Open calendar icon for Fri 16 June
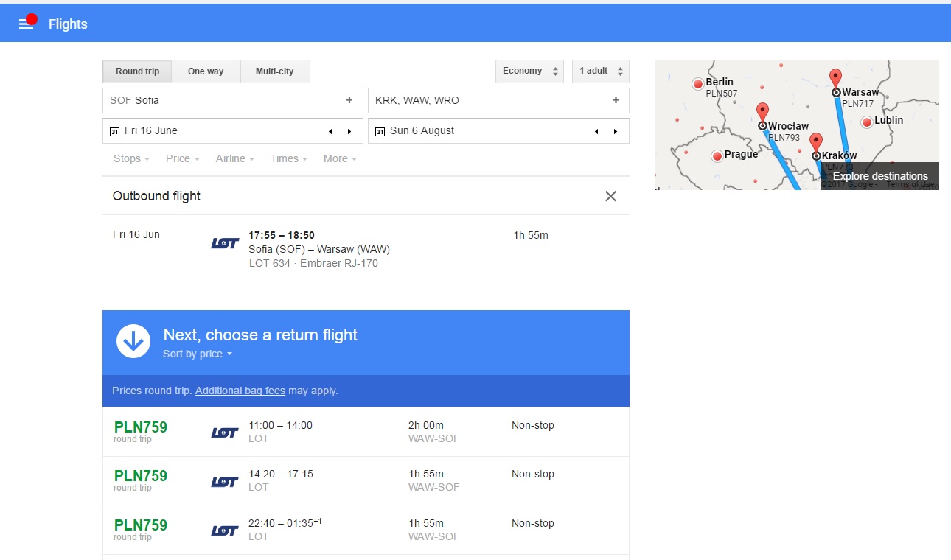Viewport: 951px width, 560px height. pyautogui.click(x=114, y=131)
